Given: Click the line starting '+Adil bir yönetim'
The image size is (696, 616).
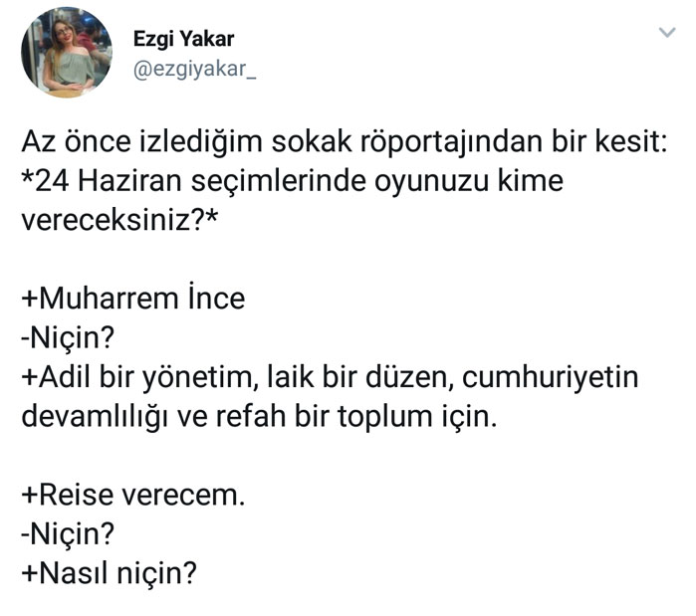Looking at the screenshot, I should [330, 377].
